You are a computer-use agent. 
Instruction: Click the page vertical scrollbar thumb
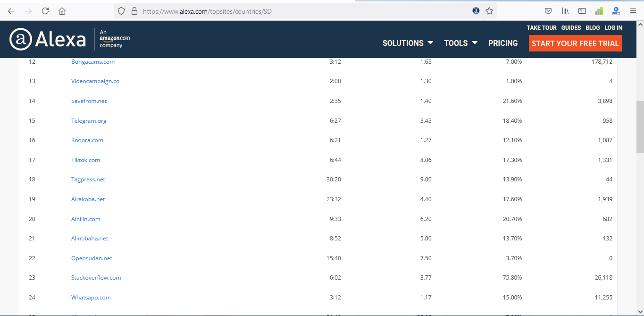[640, 127]
